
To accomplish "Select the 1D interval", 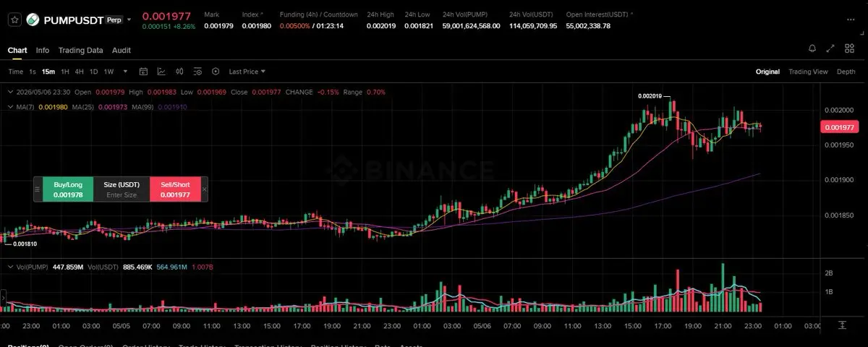I will pos(94,72).
